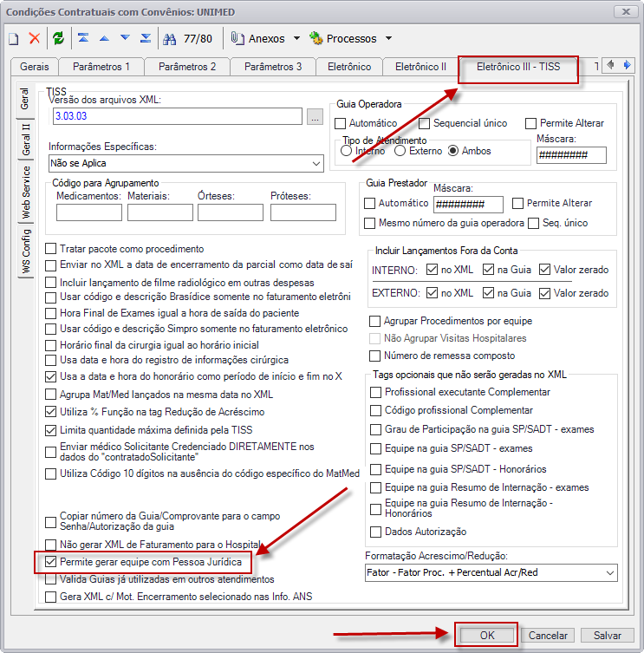The height and width of the screenshot is (653, 644).
Task: Open Informações Específicas combo box
Action: click(x=186, y=163)
